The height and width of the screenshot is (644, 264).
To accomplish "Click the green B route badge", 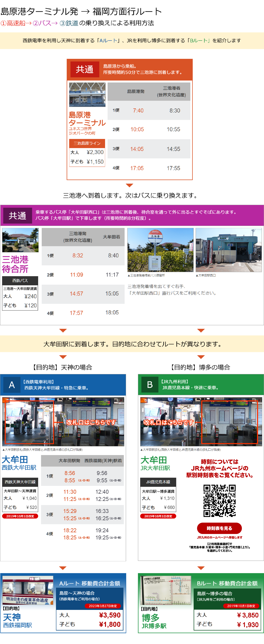I will [150, 384].
